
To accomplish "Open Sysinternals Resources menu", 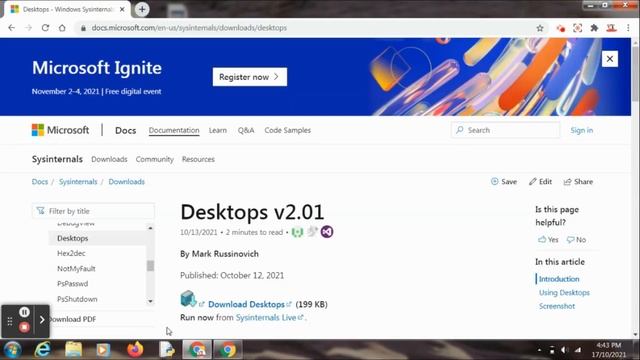I will coord(198,159).
